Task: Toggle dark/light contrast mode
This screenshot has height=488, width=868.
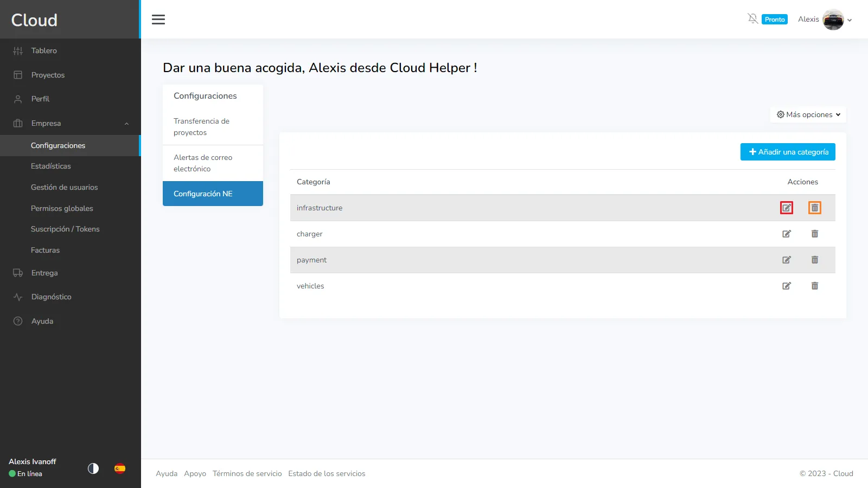Action: [x=93, y=468]
